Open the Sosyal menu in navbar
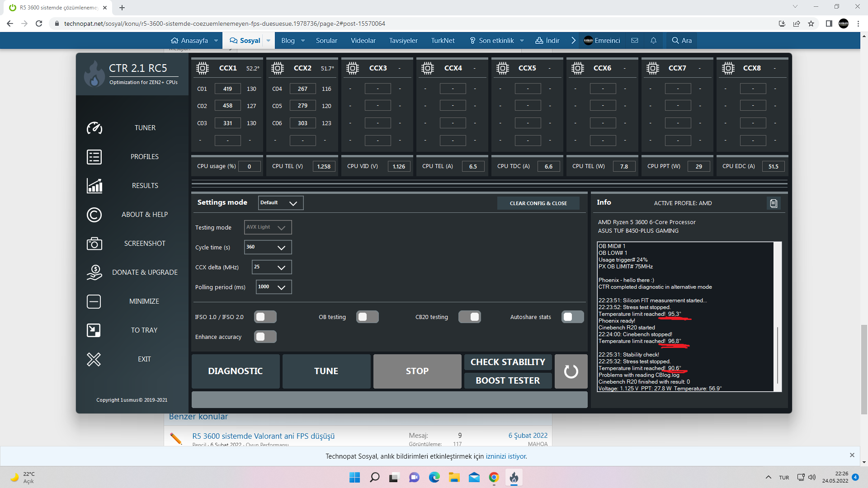This screenshot has width=868, height=488. [245, 41]
